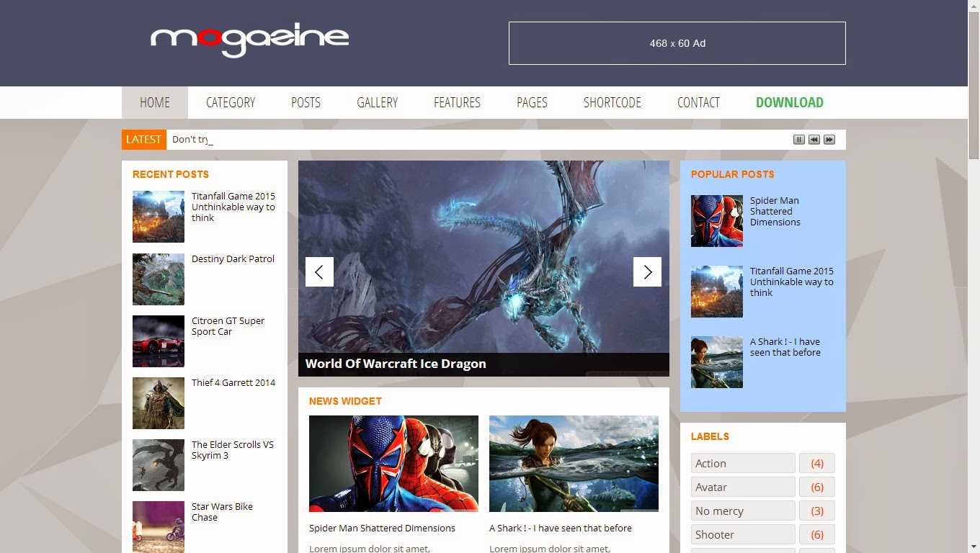
Task: Open Star Wars Bike Chase post
Action: 222,512
